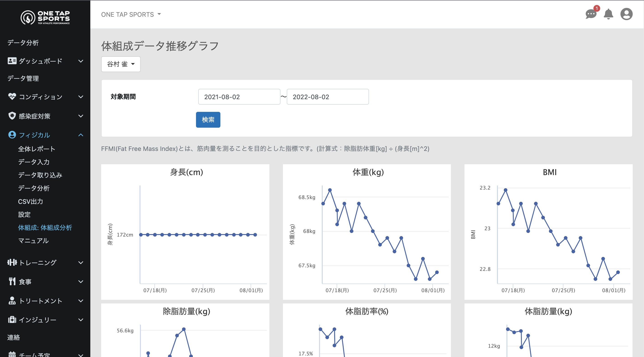Click the チーム予定 calendar icon
Image resolution: width=644 pixels, height=357 pixels.
coord(12,355)
